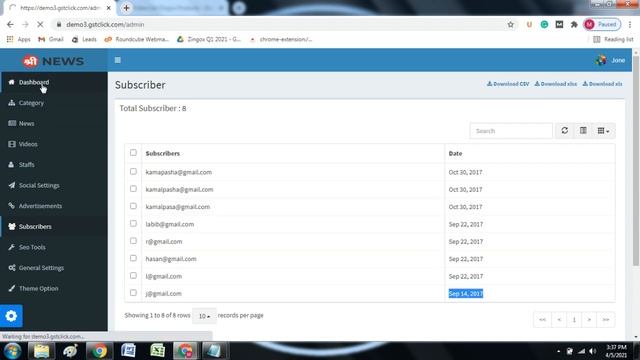Open the Chrome three-dot menu
Image resolution: width=640 pixels, height=360 pixels.
pos(630,24)
